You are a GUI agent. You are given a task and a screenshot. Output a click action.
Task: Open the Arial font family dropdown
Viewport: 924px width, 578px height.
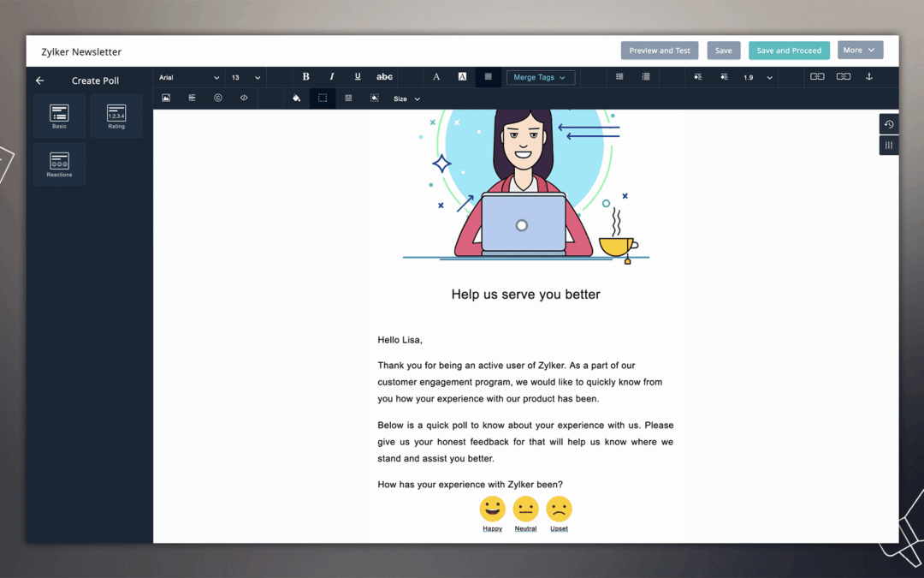[188, 77]
